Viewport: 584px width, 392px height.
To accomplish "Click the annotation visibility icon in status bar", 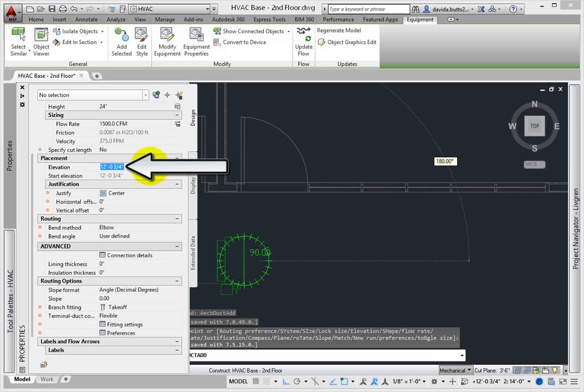I will [363, 381].
